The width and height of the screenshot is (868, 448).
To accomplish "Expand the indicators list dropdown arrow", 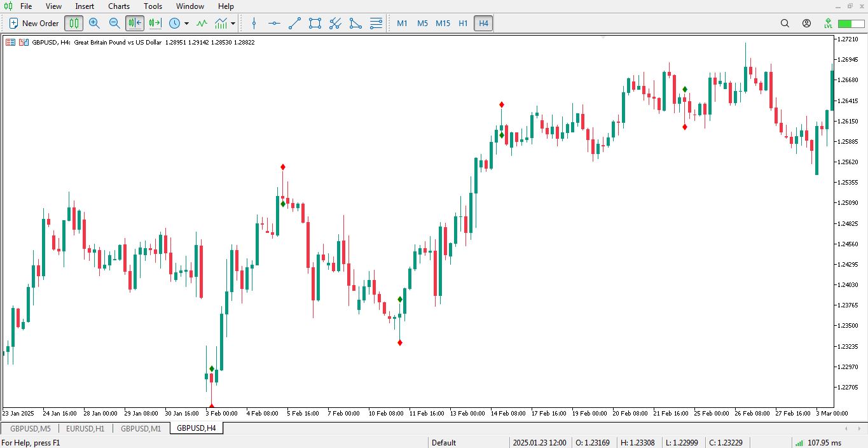I will pyautogui.click(x=233, y=24).
